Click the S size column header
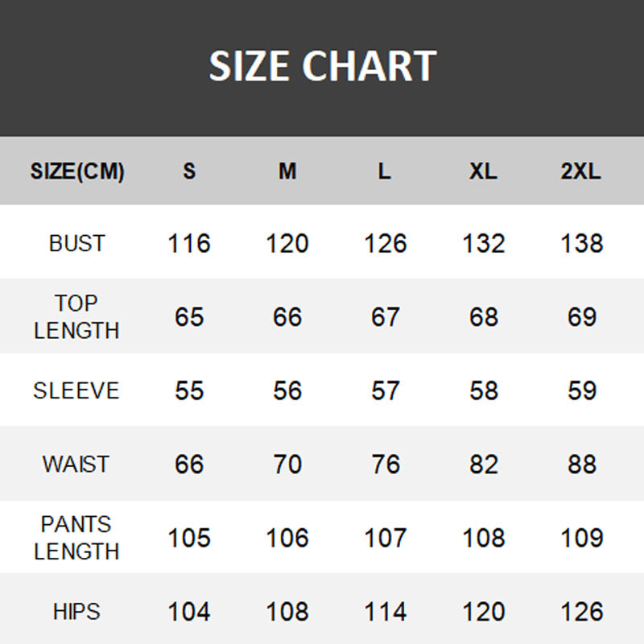The width and height of the screenshot is (644, 644). (x=189, y=171)
